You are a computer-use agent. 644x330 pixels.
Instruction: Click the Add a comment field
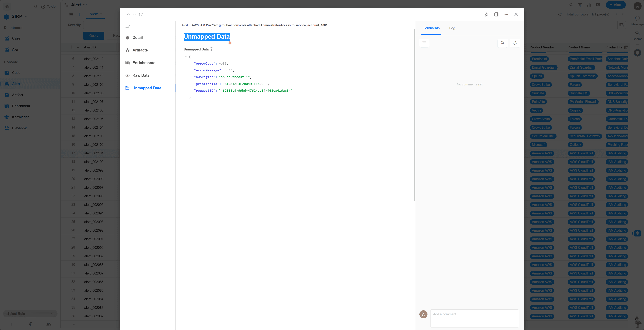[x=474, y=318]
